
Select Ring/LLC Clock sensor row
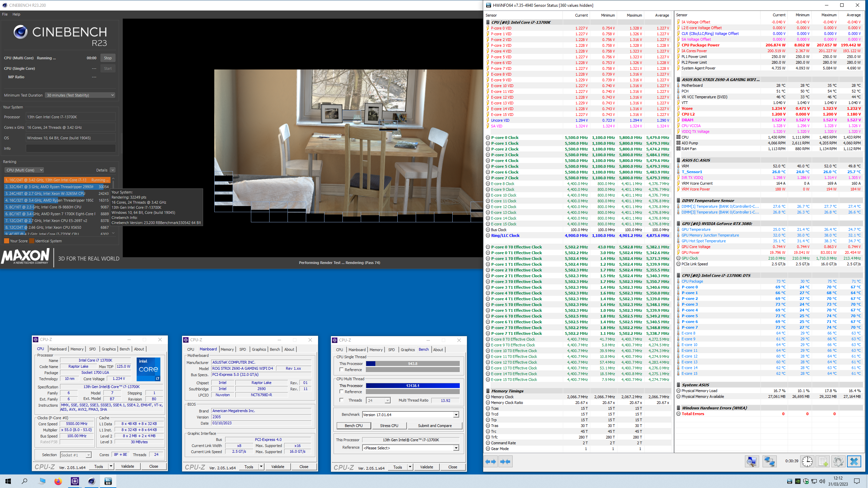point(578,236)
